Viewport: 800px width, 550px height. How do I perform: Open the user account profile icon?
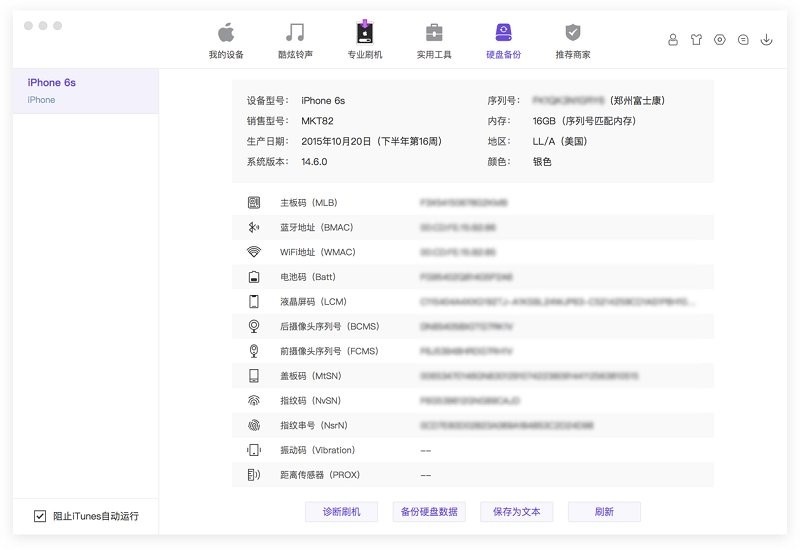[673, 40]
